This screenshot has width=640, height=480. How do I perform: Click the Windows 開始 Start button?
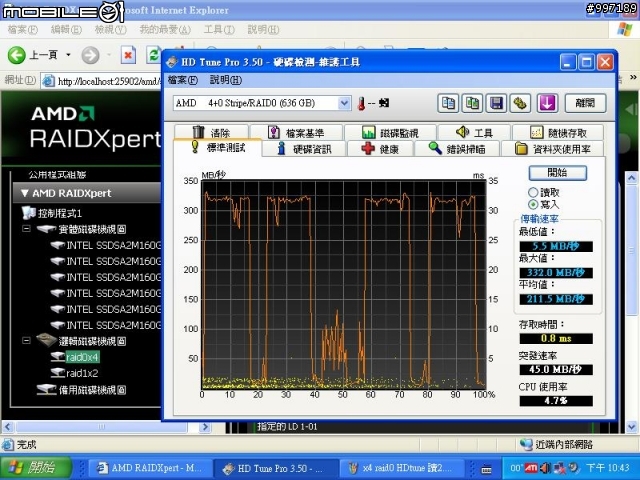click(x=36, y=467)
